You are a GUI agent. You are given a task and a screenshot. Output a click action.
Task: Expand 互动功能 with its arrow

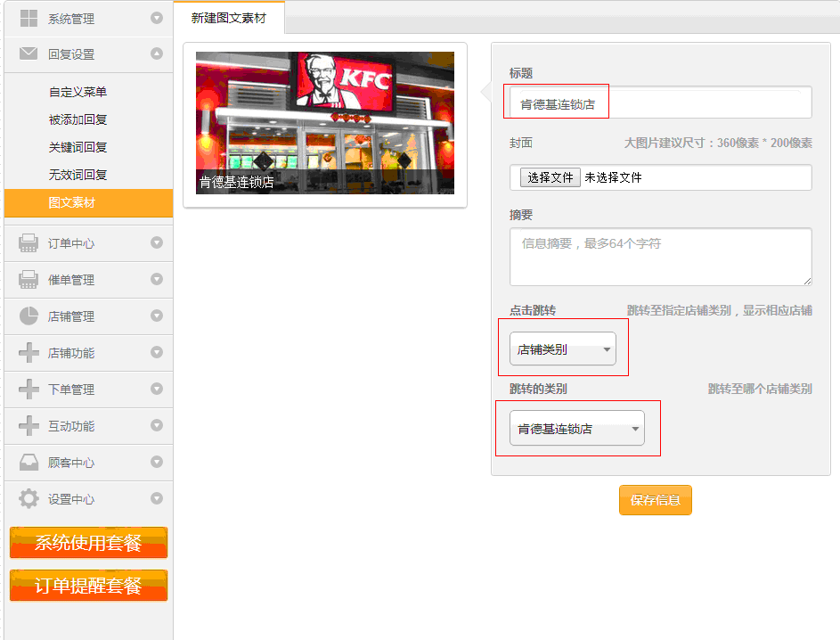(x=157, y=425)
